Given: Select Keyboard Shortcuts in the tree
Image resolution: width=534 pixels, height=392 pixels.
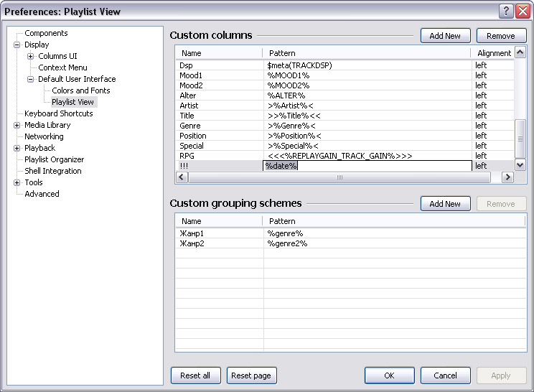Looking at the screenshot, I should tap(58, 113).
